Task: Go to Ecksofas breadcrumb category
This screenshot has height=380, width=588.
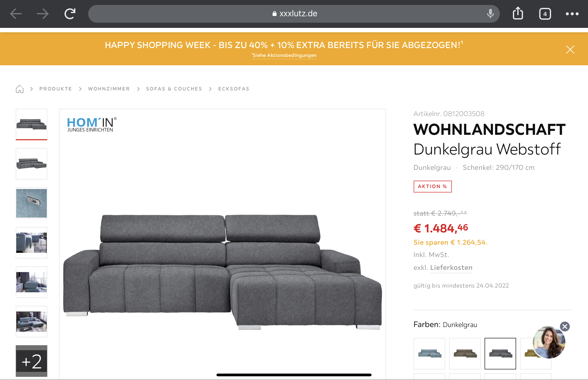Action: [233, 89]
